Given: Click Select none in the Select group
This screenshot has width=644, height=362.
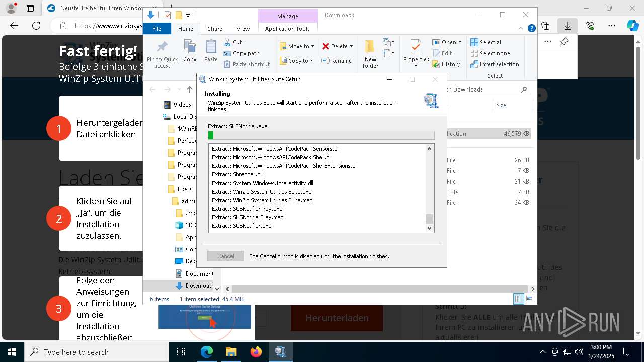Looking at the screenshot, I should [x=490, y=53].
